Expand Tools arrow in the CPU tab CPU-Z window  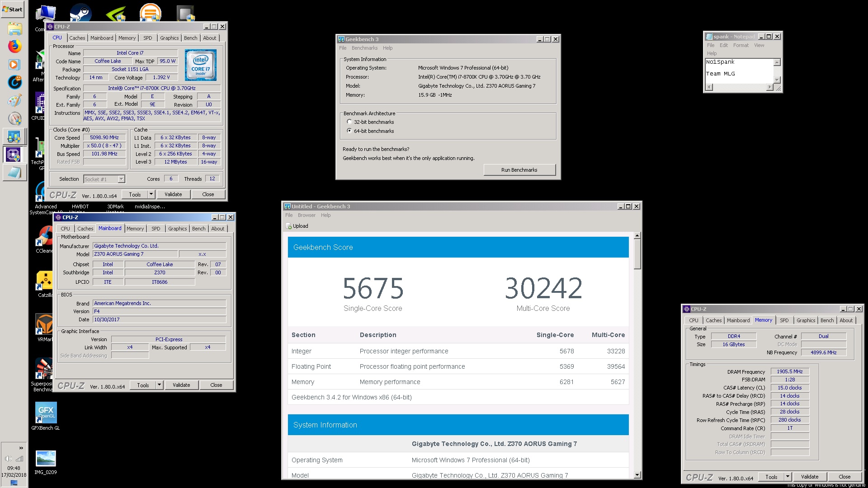click(x=151, y=194)
